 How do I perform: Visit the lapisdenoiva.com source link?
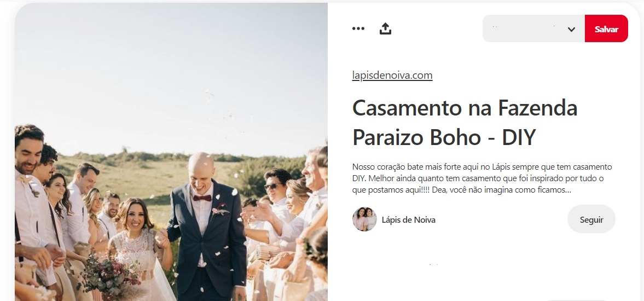pyautogui.click(x=392, y=76)
